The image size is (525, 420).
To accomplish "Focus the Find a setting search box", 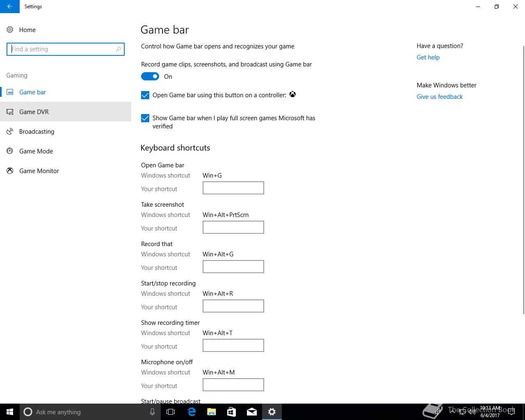I will click(66, 49).
